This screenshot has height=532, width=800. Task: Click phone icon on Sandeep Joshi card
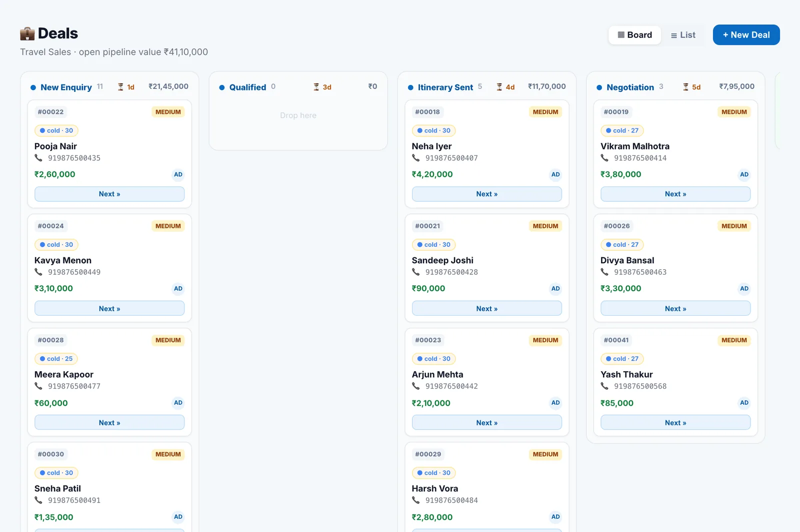[x=416, y=272]
